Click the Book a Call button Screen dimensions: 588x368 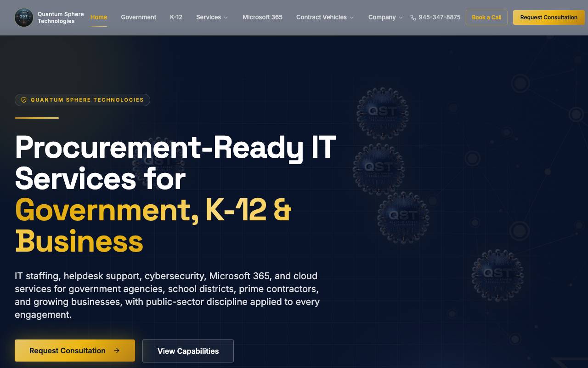(x=486, y=17)
